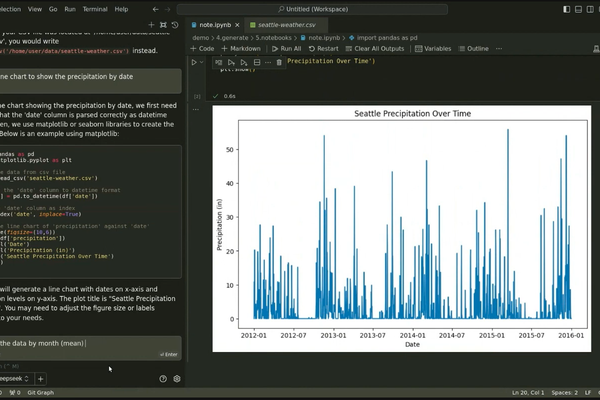Click the run cell play button
Screen dimensions: 600x400
click(195, 62)
